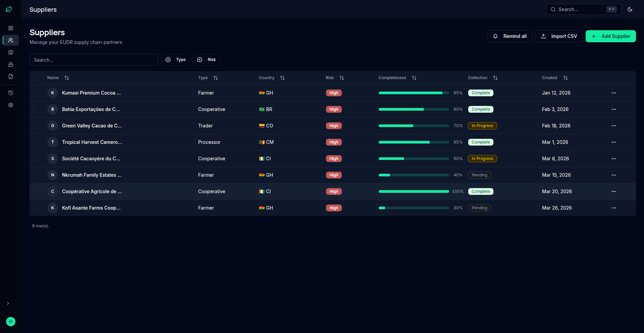
Task: Open the Risk filter dropdown
Action: 206,60
